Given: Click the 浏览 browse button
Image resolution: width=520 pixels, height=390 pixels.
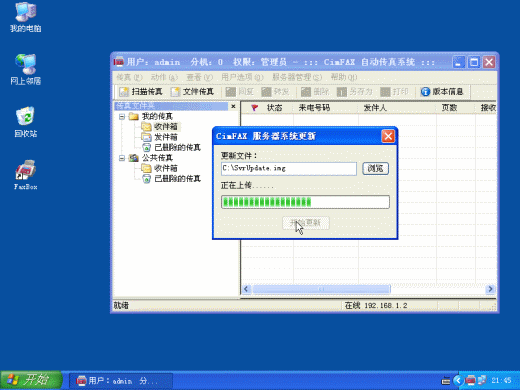Looking at the screenshot, I should click(375, 168).
